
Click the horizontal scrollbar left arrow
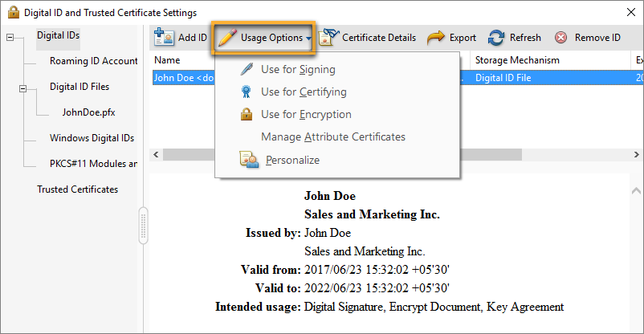coord(157,153)
